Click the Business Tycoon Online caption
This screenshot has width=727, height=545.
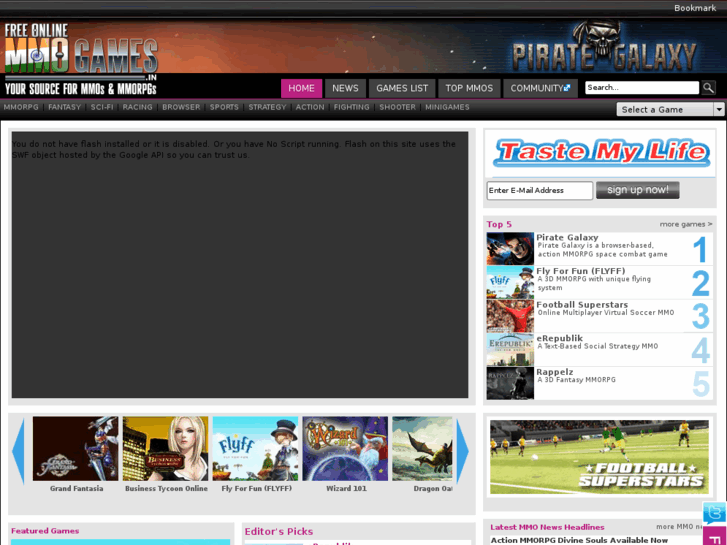[166, 488]
